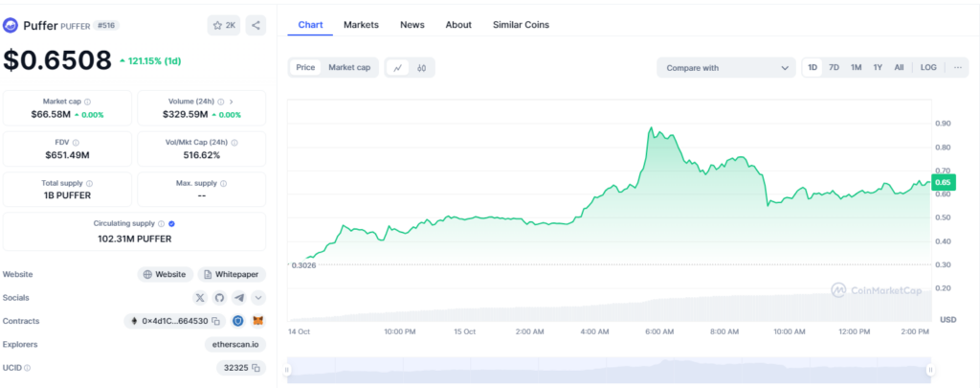Click the UCID info icon
Viewport: 980px width, 388px height.
[27, 368]
